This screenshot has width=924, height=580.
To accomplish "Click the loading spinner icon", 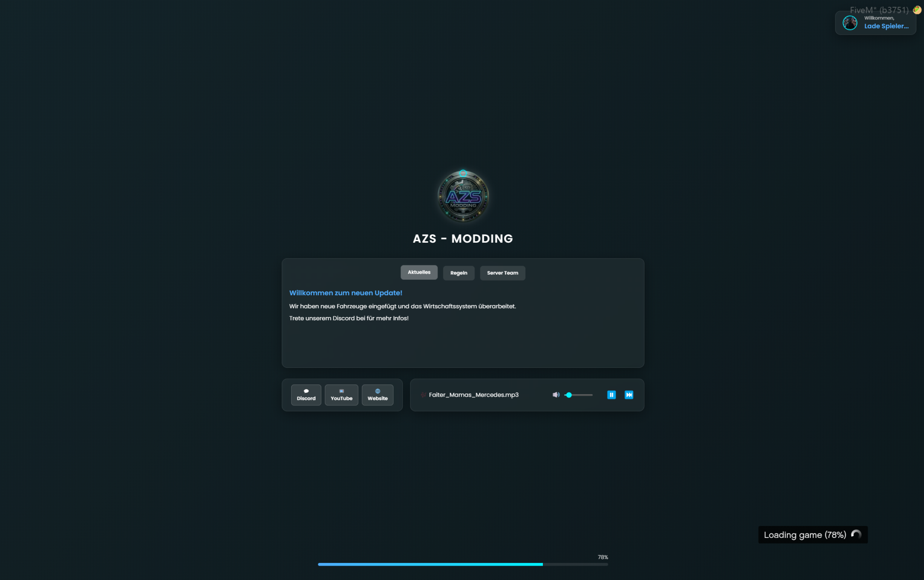I will [856, 535].
